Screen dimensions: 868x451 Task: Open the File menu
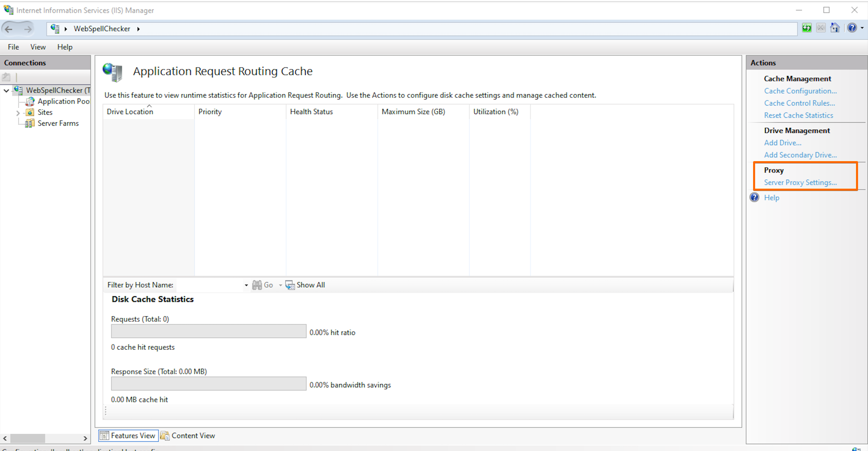[x=13, y=47]
